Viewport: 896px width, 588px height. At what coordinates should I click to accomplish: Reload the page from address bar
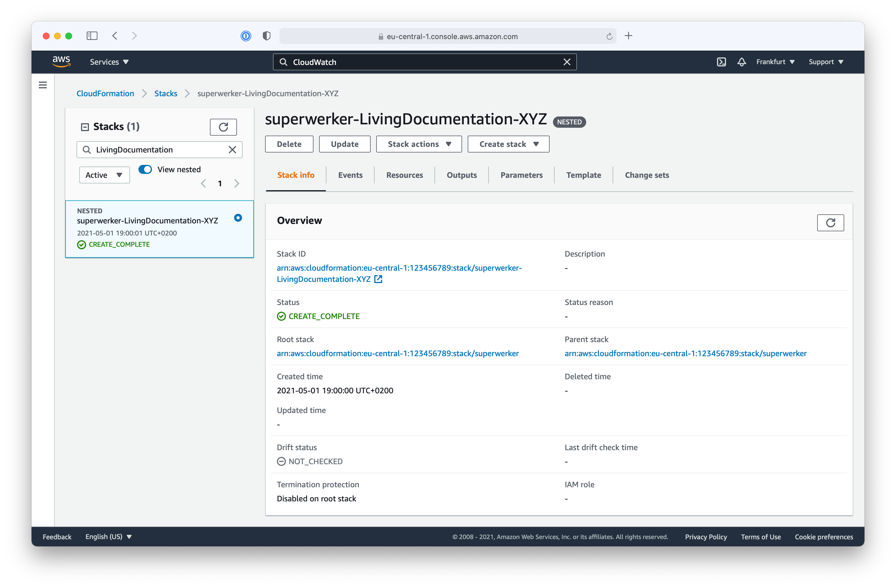(609, 36)
